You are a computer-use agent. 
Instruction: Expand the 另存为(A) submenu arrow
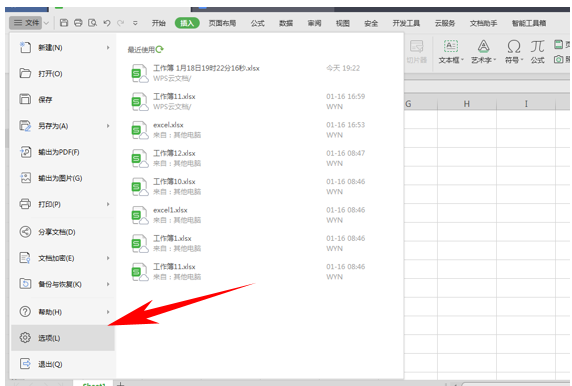click(x=108, y=126)
